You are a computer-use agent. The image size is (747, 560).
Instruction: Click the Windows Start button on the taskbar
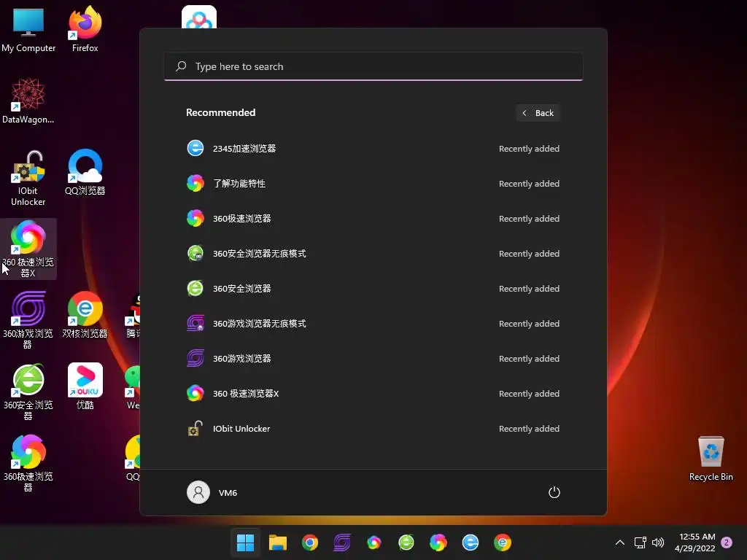pos(245,542)
